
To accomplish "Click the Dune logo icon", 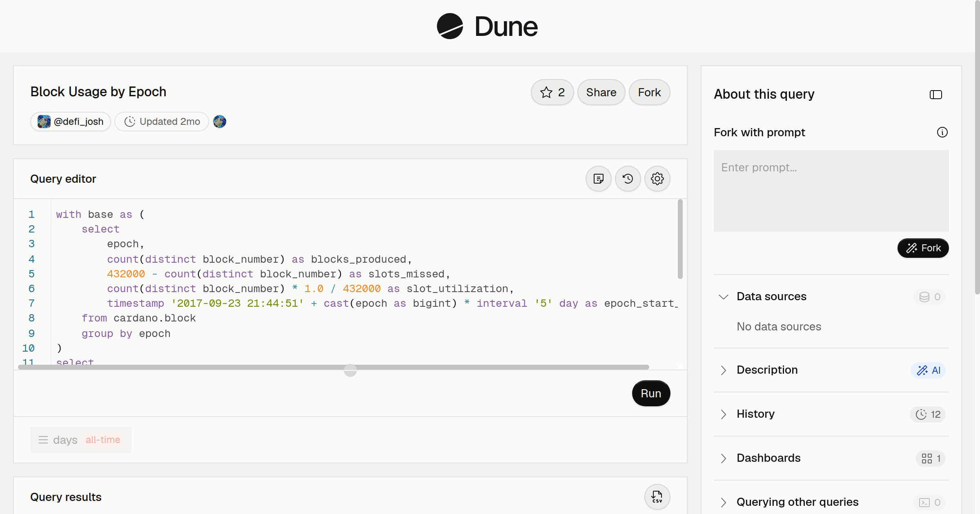I will [x=450, y=26].
